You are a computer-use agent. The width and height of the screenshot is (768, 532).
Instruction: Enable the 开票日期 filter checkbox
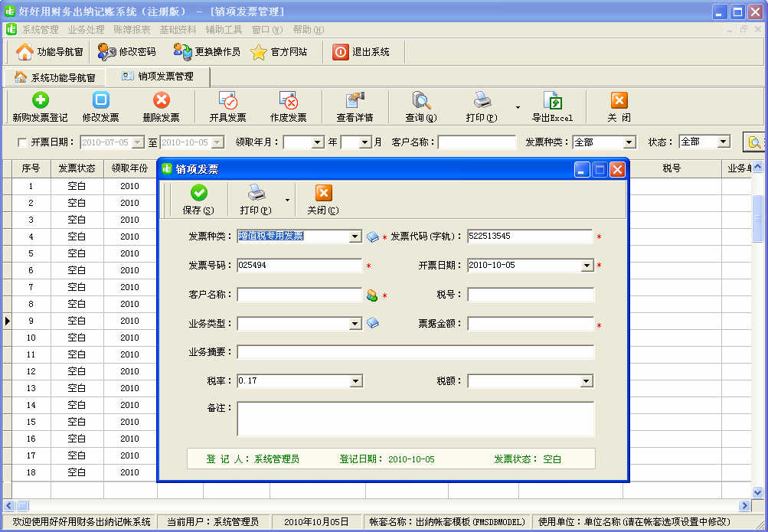coord(21,142)
